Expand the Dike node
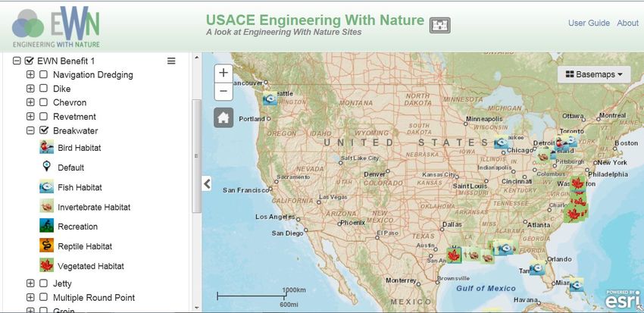Image resolution: width=644 pixels, height=313 pixels. pyautogui.click(x=30, y=89)
